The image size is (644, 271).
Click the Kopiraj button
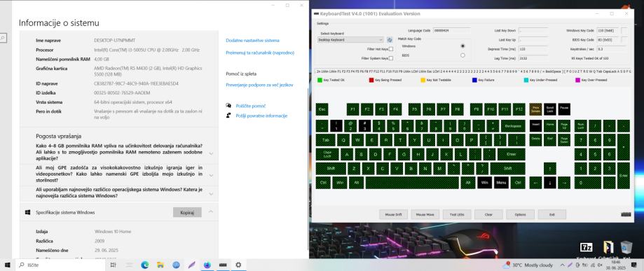tap(187, 212)
